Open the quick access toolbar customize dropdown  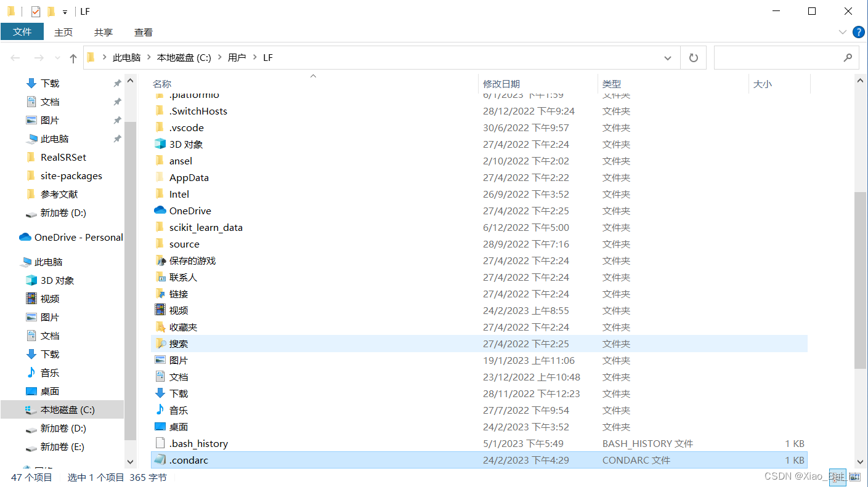pyautogui.click(x=65, y=11)
